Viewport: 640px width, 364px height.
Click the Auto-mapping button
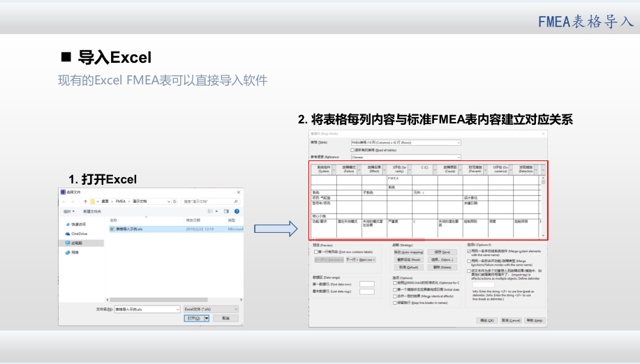coord(407,252)
